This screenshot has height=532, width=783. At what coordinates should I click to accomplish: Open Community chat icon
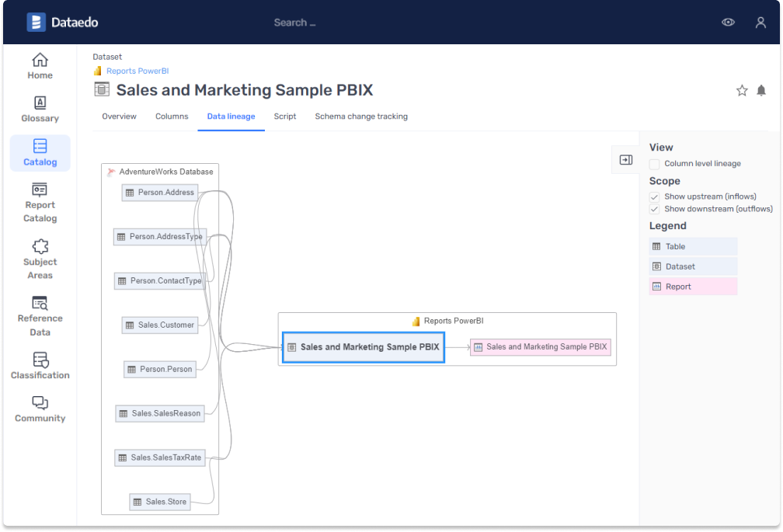[x=40, y=403]
